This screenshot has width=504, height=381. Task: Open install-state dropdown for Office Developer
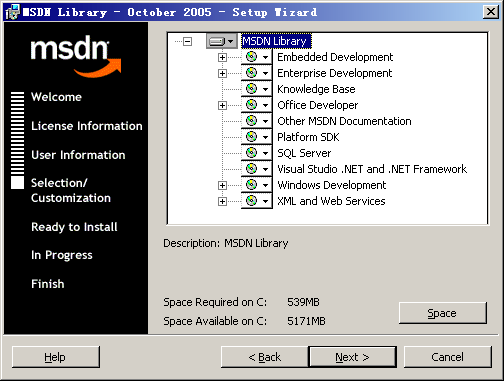(256, 105)
